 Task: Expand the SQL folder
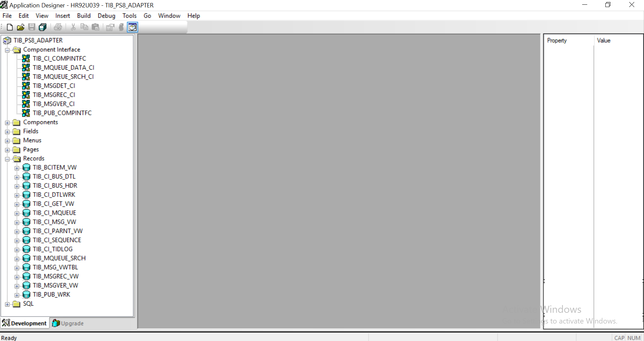point(7,304)
